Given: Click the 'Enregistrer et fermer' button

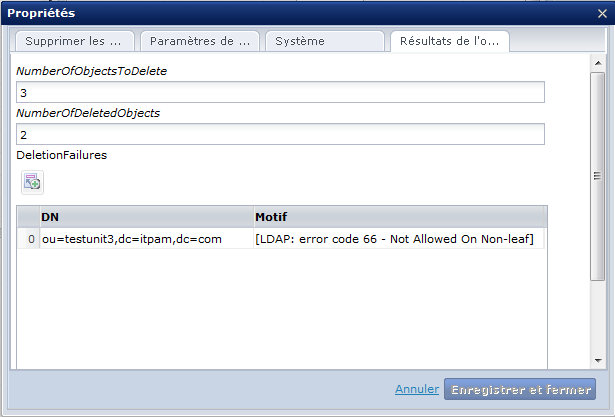Looking at the screenshot, I should 520,389.
